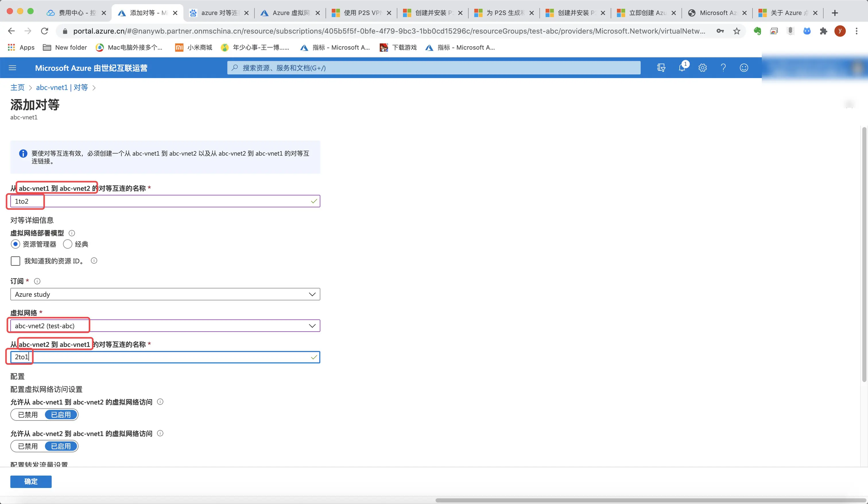Select the 经典 deployment model radio
Image resolution: width=868 pixels, height=504 pixels.
[x=68, y=244]
